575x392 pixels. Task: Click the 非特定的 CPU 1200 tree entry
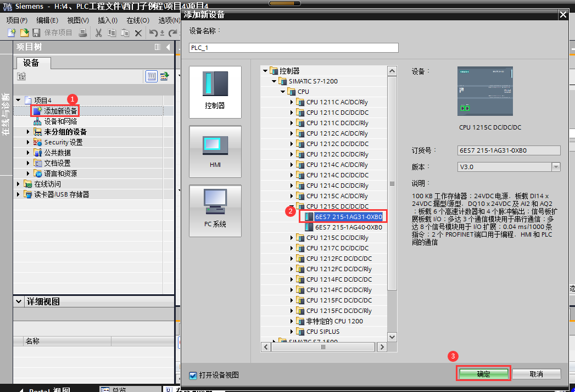click(x=334, y=321)
